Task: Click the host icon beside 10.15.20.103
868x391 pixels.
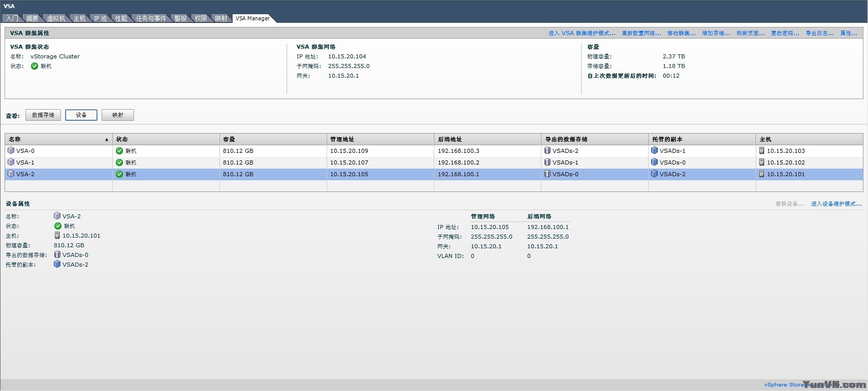Action: pyautogui.click(x=762, y=151)
